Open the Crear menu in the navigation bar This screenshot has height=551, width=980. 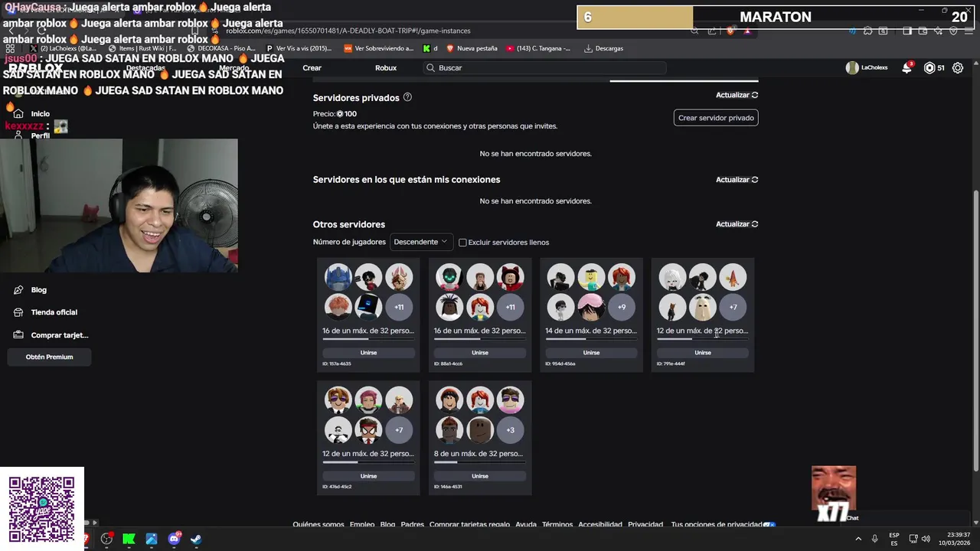[312, 67]
